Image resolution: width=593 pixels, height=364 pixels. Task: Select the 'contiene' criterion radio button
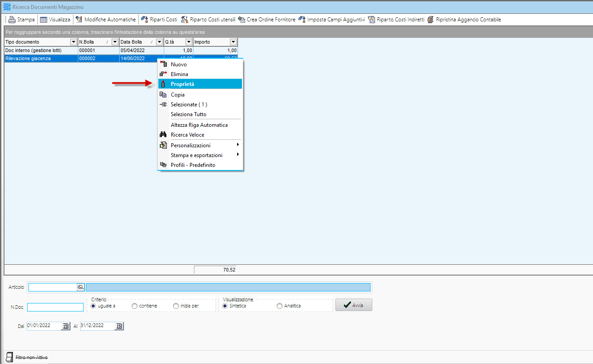point(134,306)
